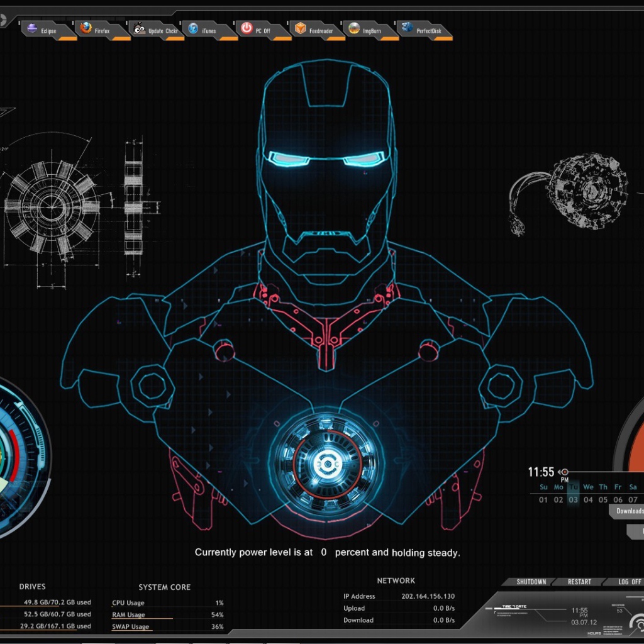
Task: Click the LOG OFF button
Action: pyautogui.click(x=629, y=582)
